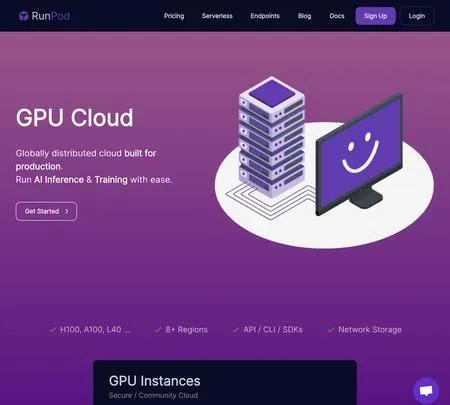Click checkmark beside API / CLI / SDKs
The image size is (450, 405).
tap(236, 330)
